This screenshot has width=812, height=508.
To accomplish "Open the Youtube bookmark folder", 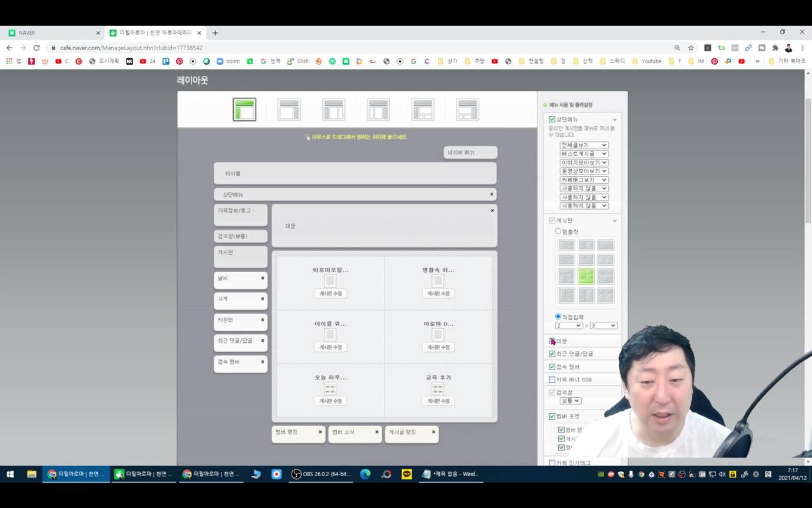I will pos(647,61).
